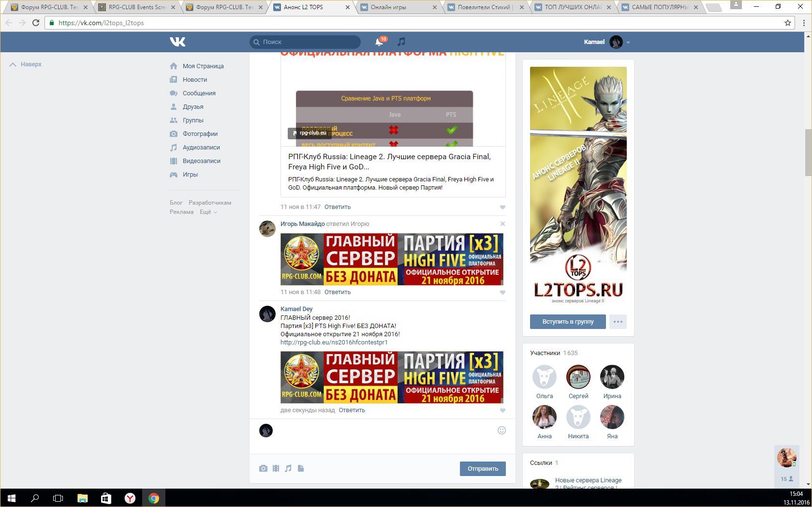Click the VK logo in the header
This screenshot has width=812, height=507.
tap(177, 42)
